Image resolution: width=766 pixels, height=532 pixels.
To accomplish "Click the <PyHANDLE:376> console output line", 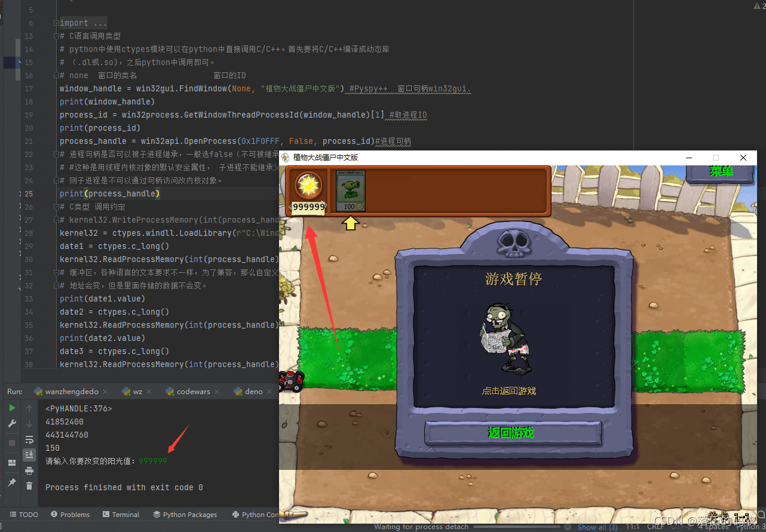I will (x=79, y=408).
